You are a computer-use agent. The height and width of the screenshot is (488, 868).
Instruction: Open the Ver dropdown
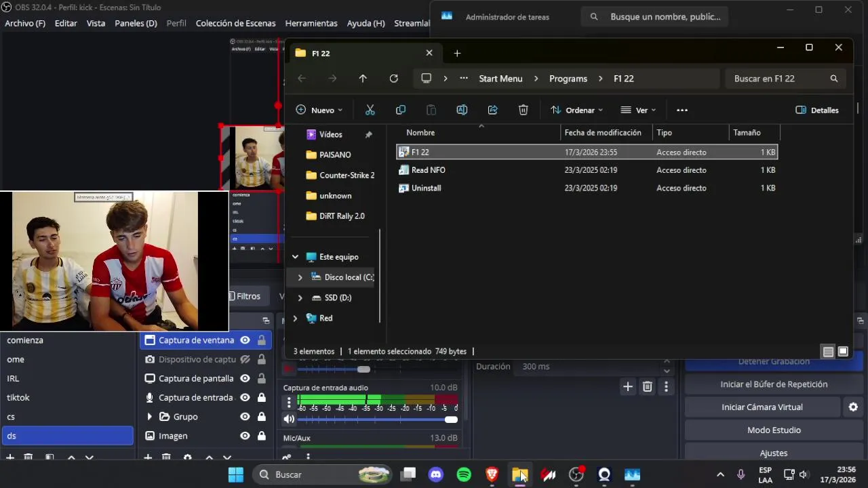(638, 110)
